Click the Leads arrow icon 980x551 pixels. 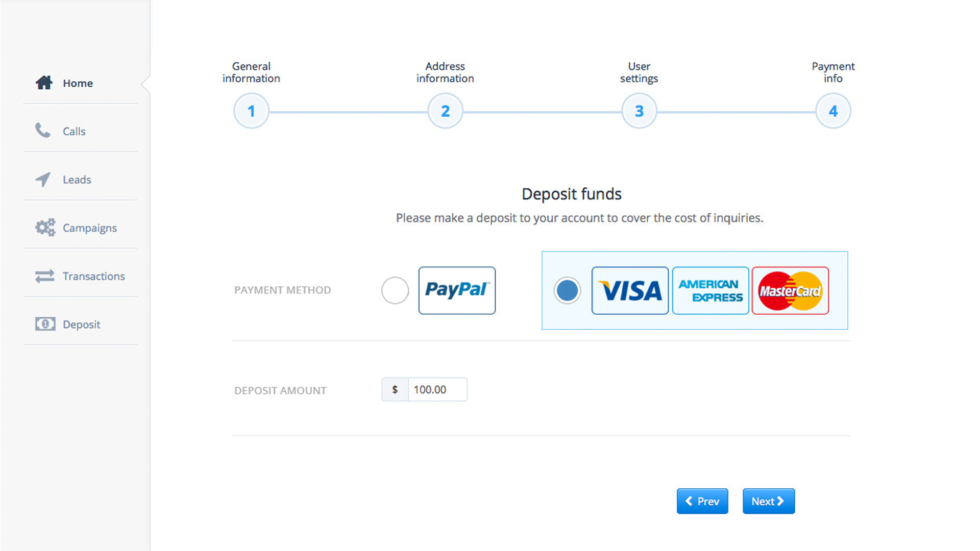click(x=43, y=179)
